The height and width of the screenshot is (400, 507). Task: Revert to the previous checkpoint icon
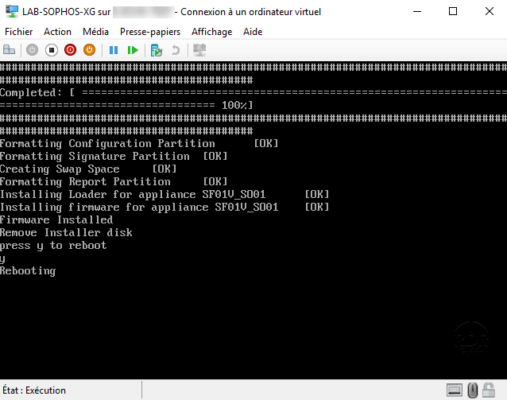click(176, 50)
